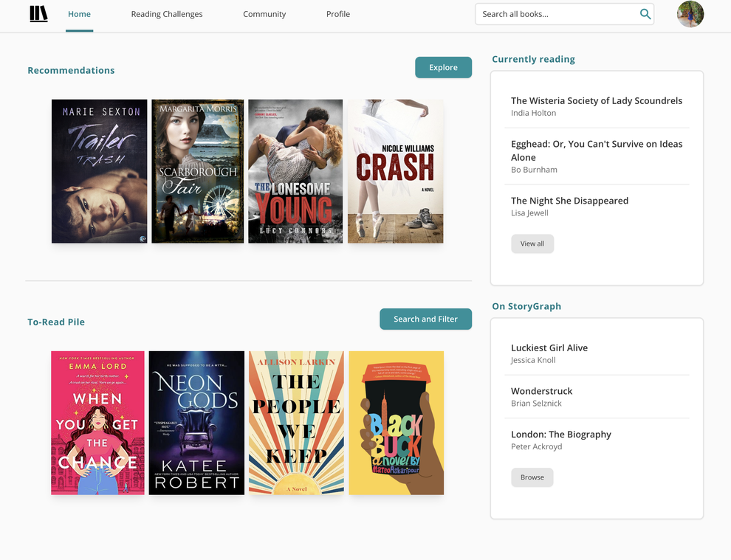
Task: Click the Search and Filter button
Action: (x=425, y=319)
